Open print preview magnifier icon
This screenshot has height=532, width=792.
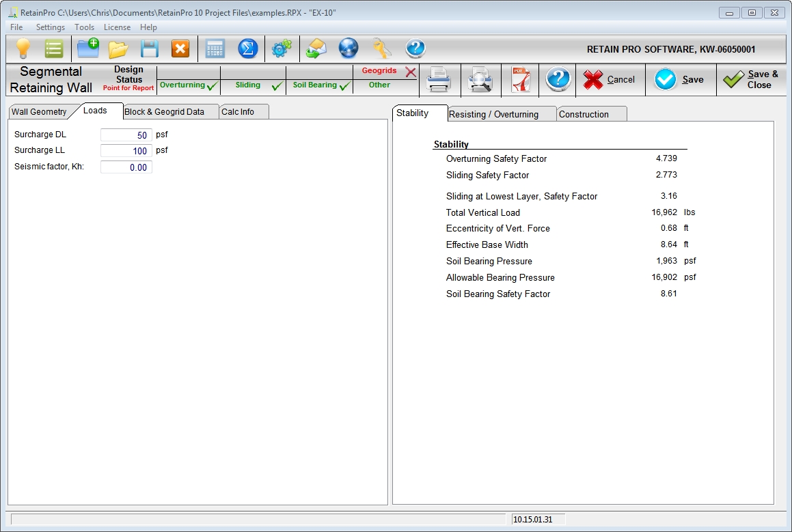tap(480, 81)
